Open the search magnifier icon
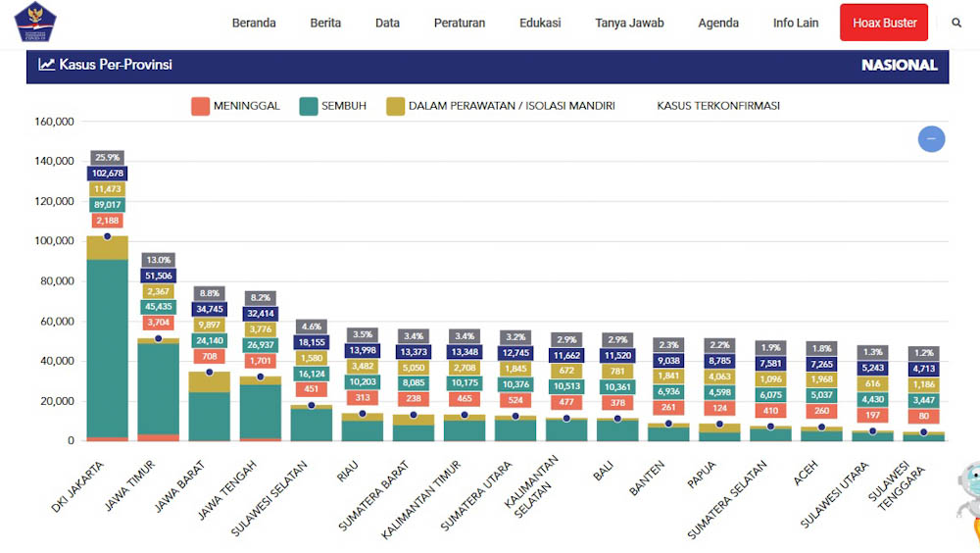 click(956, 23)
